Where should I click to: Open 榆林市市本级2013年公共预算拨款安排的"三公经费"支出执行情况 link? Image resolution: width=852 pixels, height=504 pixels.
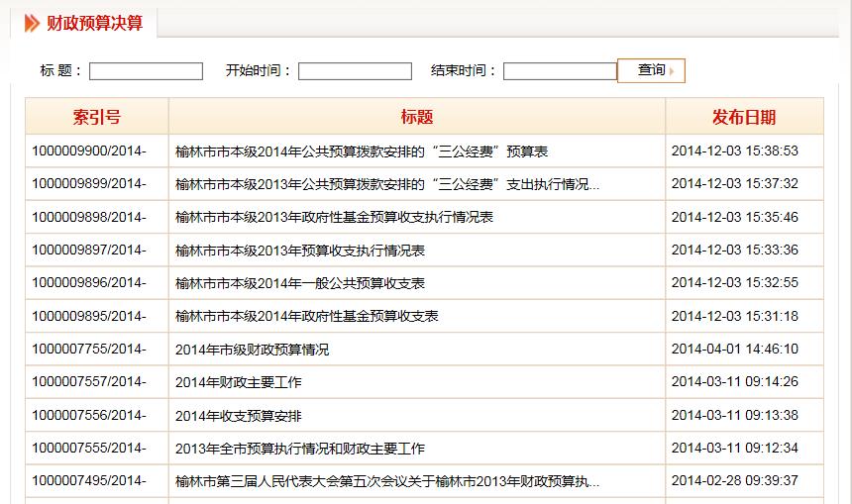click(387, 184)
